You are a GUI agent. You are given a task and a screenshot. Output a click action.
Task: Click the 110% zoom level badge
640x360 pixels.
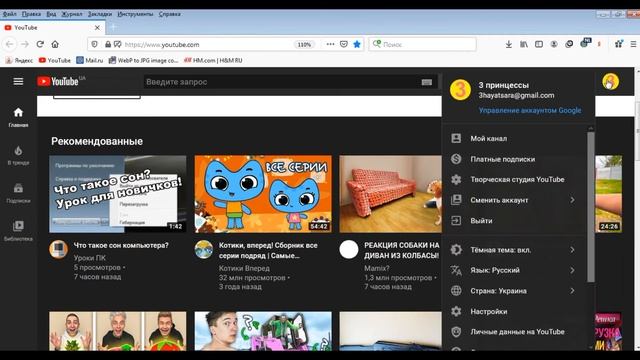coord(304,44)
